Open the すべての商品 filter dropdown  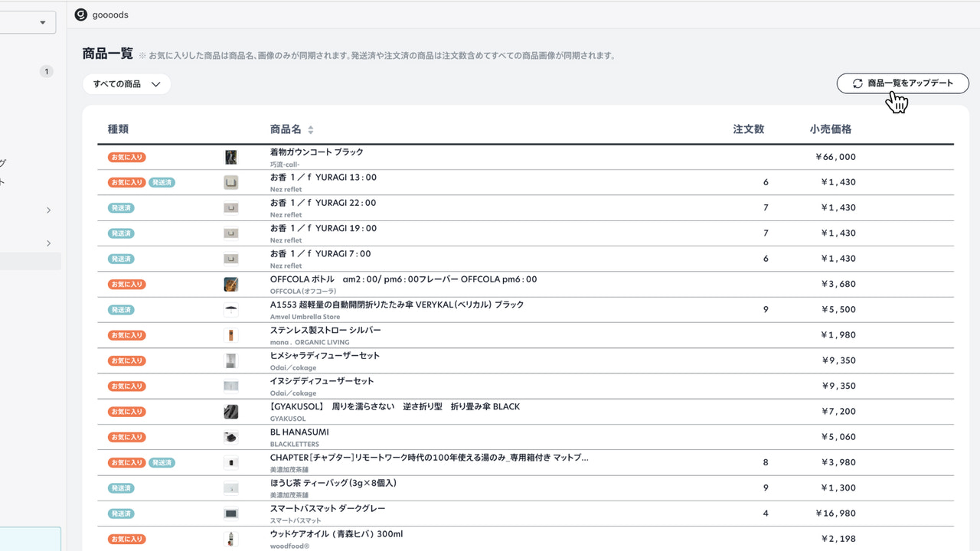tap(126, 84)
